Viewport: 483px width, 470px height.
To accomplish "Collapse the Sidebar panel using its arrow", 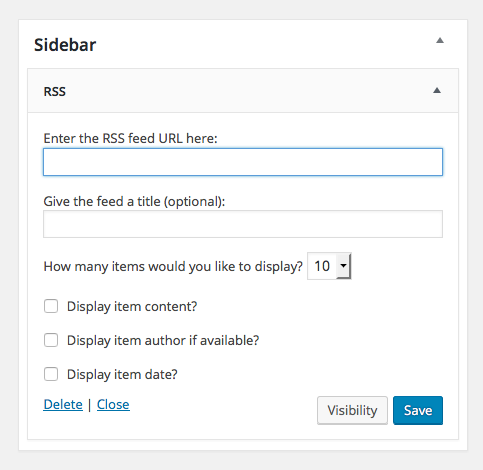I will tap(440, 41).
